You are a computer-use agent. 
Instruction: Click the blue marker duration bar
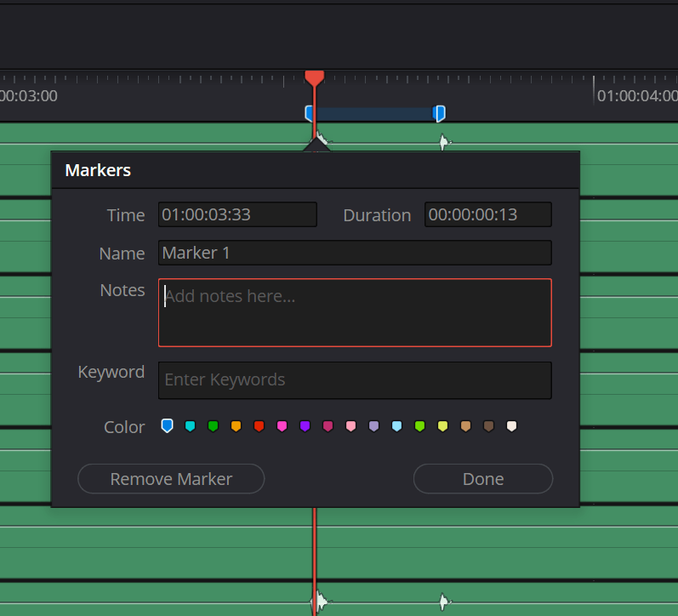(374, 114)
